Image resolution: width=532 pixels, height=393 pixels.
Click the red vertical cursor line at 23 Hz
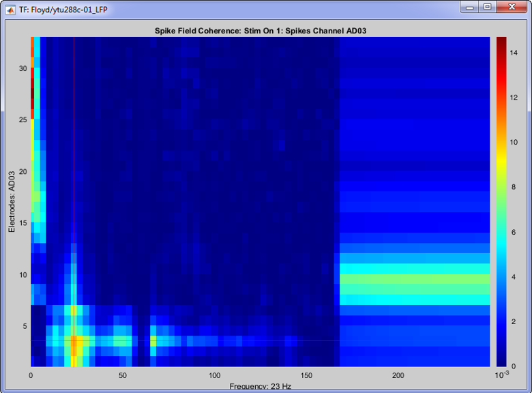pyautogui.click(x=74, y=136)
